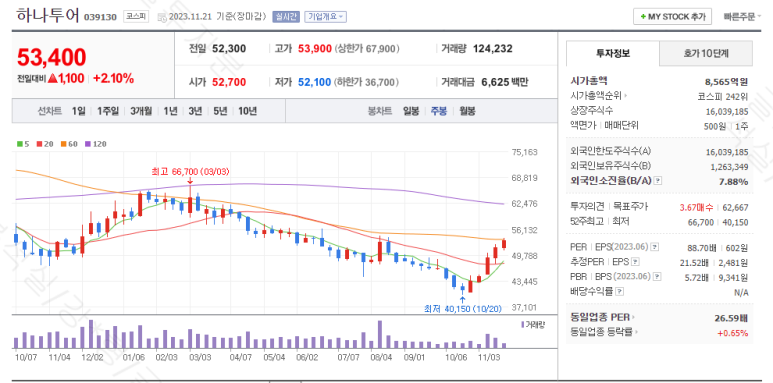The image size is (773, 383).
Task: Open help icon next to 외국인소진율(B/A)
Action: 658,181
